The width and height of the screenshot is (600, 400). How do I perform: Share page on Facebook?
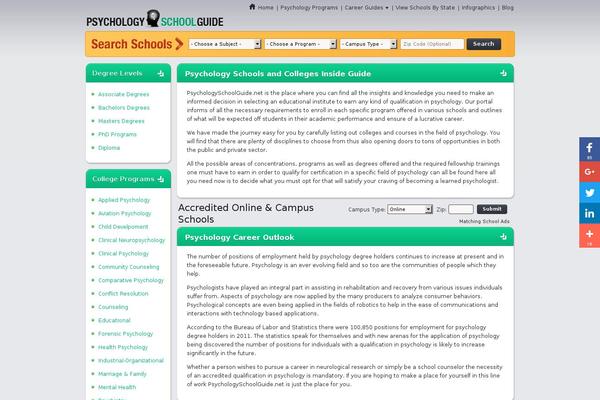[589, 149]
